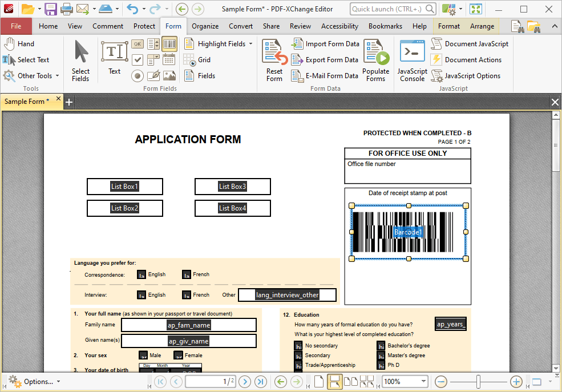Open the zoom level 100% combo box
This screenshot has width=562, height=392.
(x=405, y=382)
